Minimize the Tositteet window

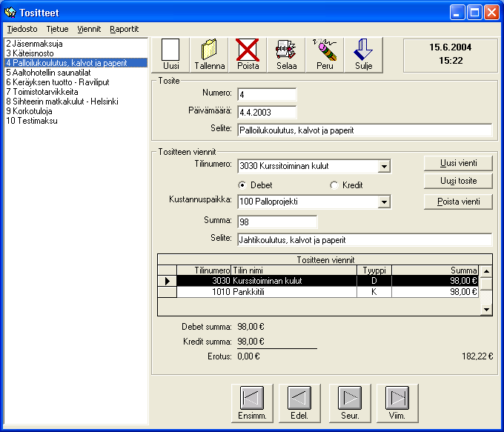pyautogui.click(x=457, y=13)
